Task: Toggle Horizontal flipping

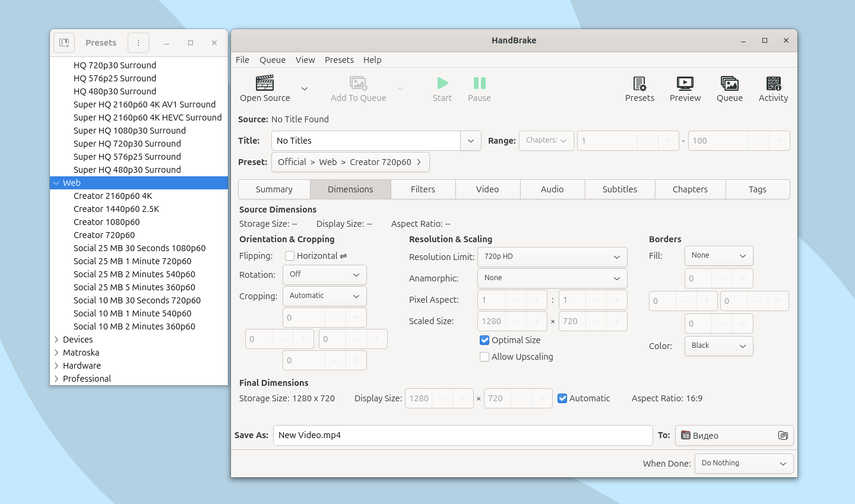Action: pyautogui.click(x=289, y=256)
